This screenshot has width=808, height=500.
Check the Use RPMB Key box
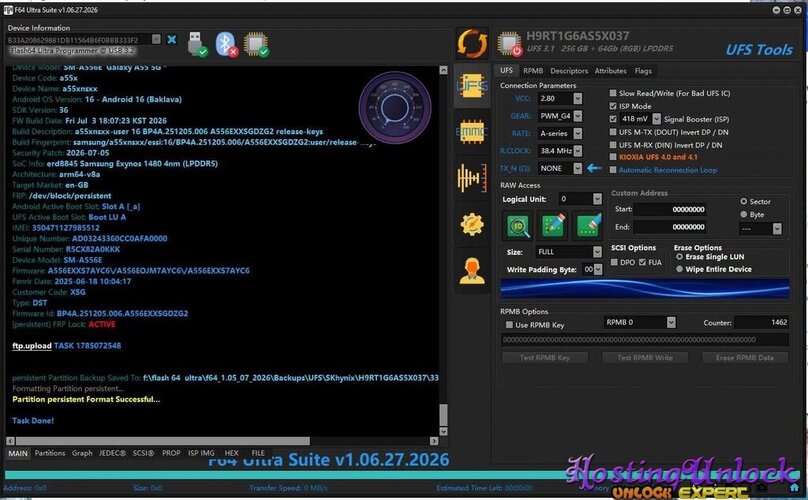pos(509,325)
